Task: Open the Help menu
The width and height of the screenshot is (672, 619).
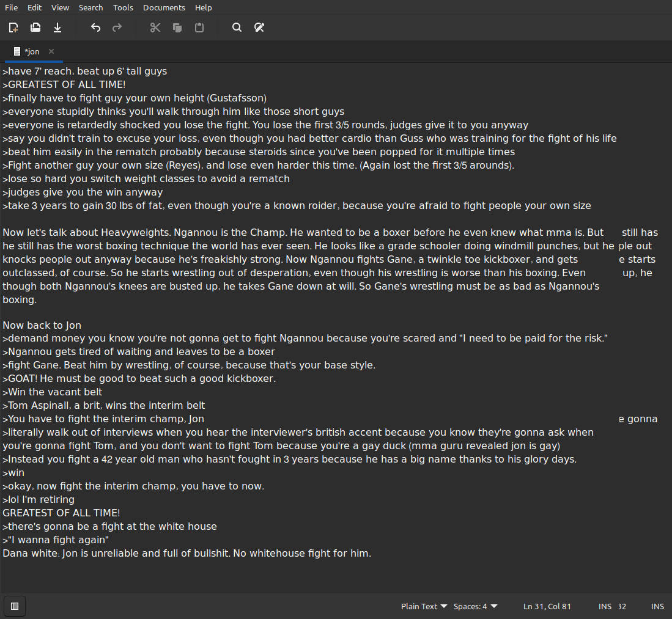Action: (203, 8)
